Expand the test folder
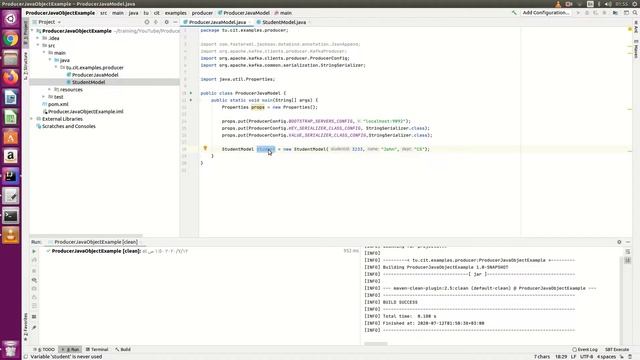Screen dimensions: 640x360 point(44,97)
